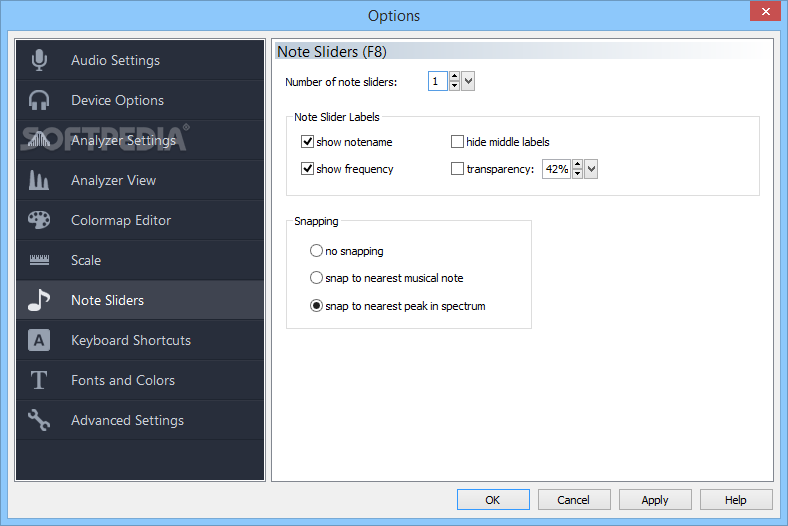Image resolution: width=788 pixels, height=526 pixels.
Task: Open Keyboard Shortcuts settings
Action: [x=140, y=340]
